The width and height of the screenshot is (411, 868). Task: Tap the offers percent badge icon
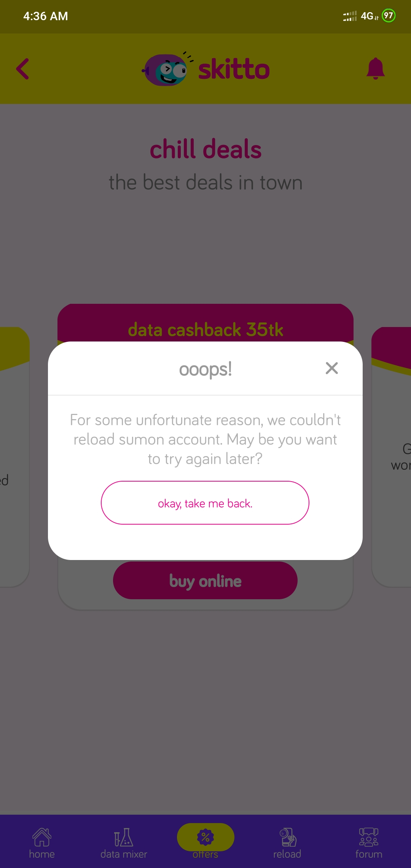[x=205, y=837]
